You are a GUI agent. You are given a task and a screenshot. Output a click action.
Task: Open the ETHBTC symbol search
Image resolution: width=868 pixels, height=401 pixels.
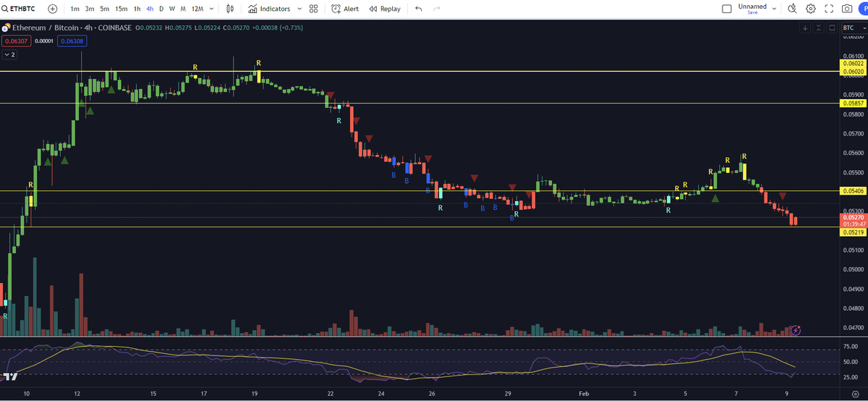(x=20, y=9)
